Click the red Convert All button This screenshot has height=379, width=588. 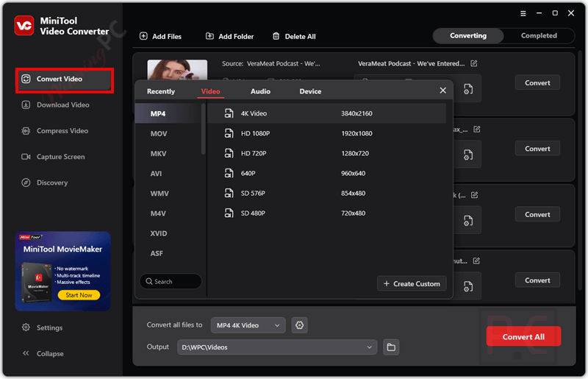[523, 336]
